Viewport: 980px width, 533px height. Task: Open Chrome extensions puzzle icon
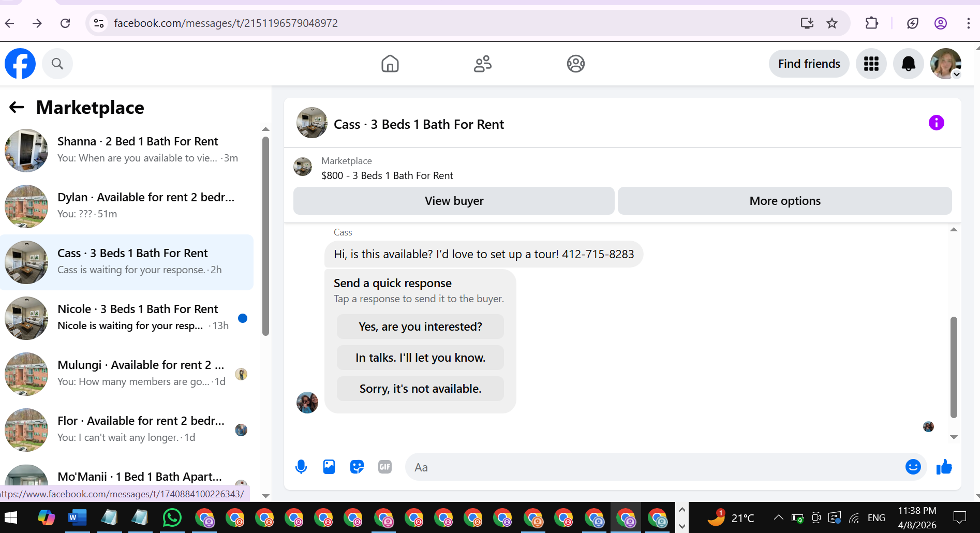tap(872, 23)
